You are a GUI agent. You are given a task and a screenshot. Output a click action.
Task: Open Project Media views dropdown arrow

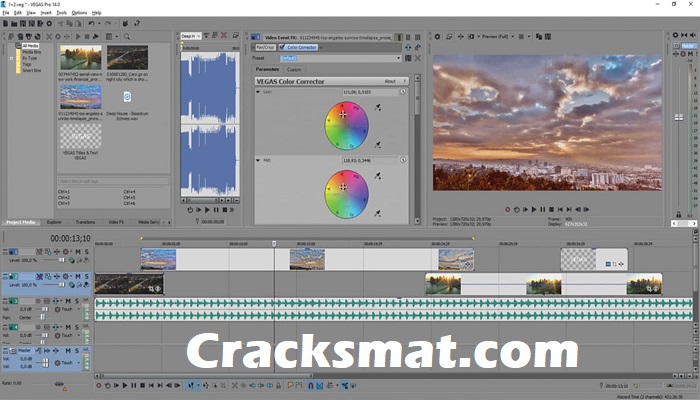pyautogui.click(x=117, y=37)
